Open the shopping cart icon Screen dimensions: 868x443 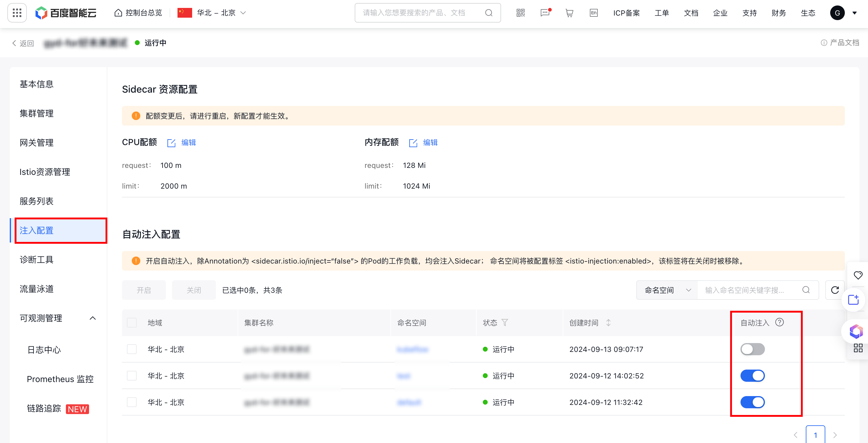click(x=569, y=13)
